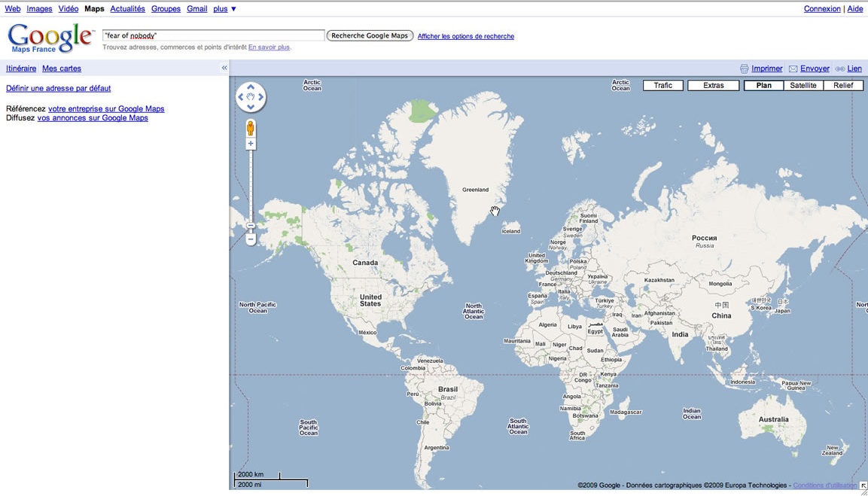This screenshot has width=868, height=496.
Task: Click the Indonesia label on the map
Action: point(742,382)
